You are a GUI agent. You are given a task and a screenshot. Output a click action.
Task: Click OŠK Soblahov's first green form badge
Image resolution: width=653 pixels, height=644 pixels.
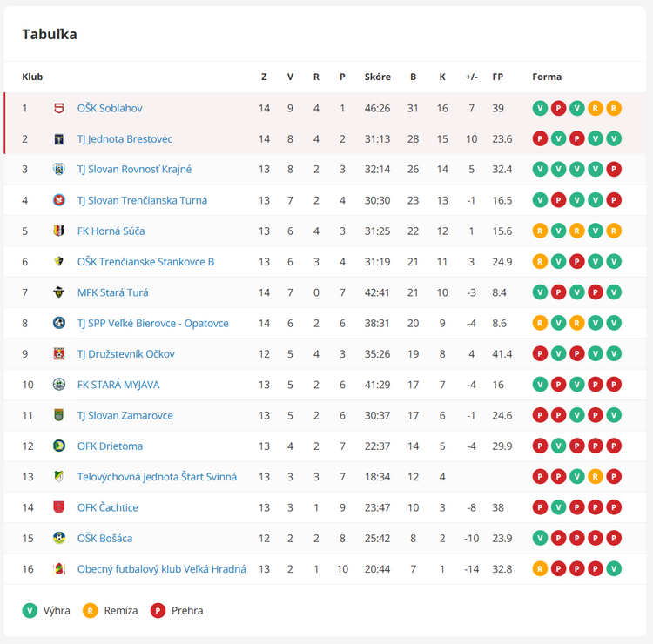click(540, 108)
